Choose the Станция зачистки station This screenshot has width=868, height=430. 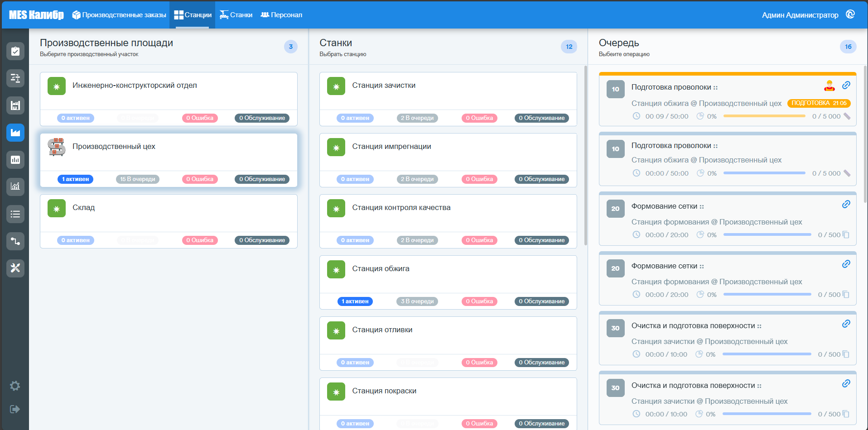(448, 99)
